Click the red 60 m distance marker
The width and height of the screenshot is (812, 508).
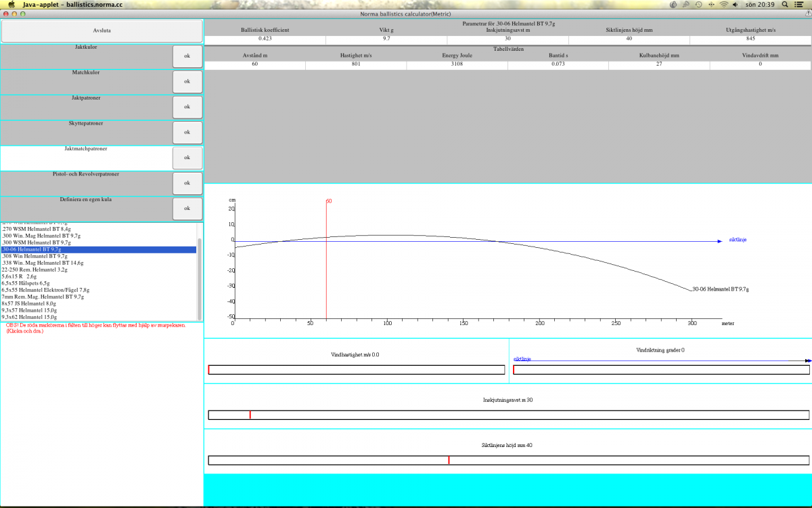(327, 261)
